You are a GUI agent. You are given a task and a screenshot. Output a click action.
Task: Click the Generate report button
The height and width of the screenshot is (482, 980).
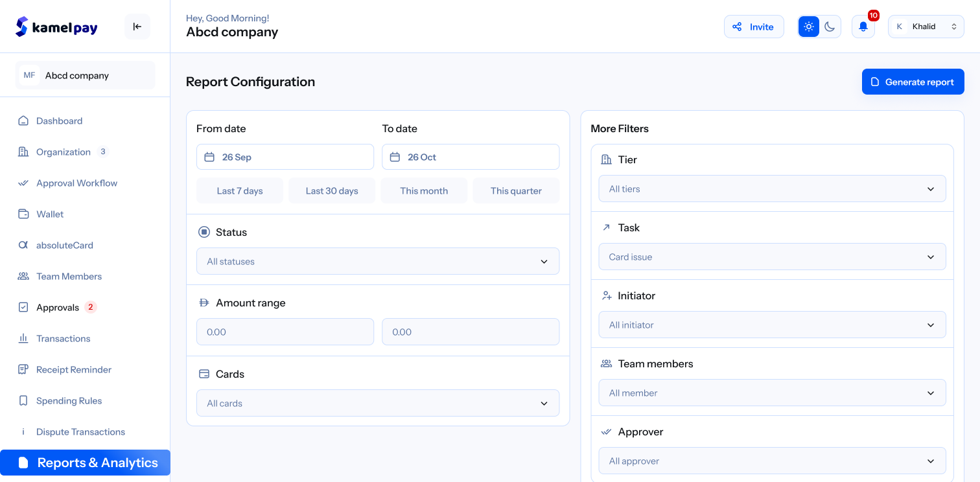tap(913, 82)
